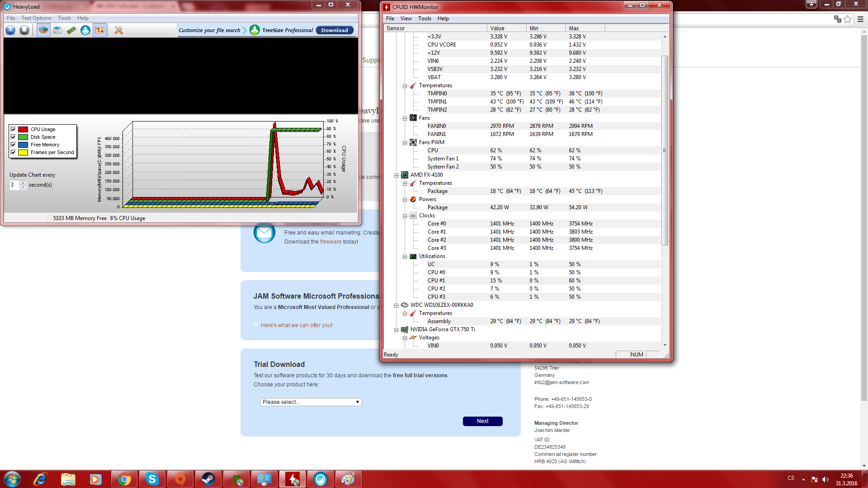Bookmark page with the star icon

[848, 19]
